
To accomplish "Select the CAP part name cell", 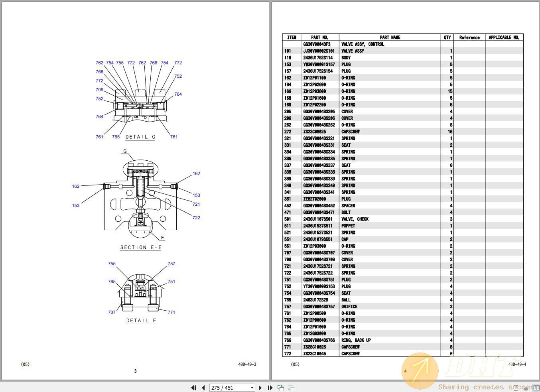I will (x=345, y=239).
